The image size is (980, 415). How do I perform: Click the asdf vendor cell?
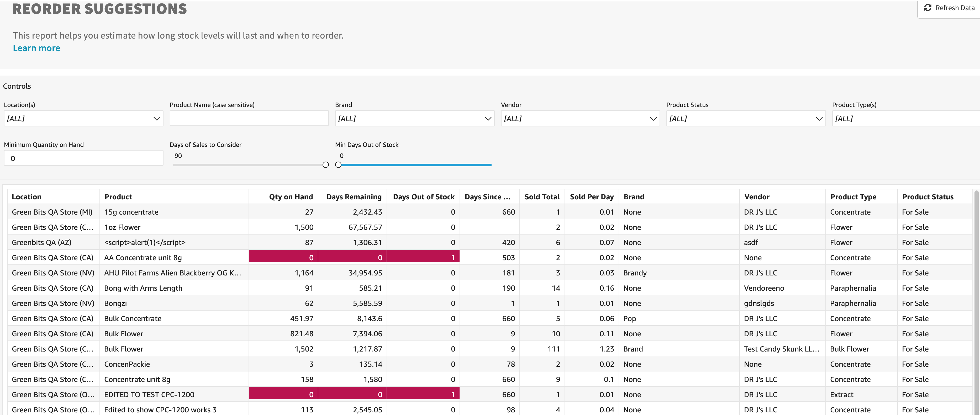coord(783,242)
